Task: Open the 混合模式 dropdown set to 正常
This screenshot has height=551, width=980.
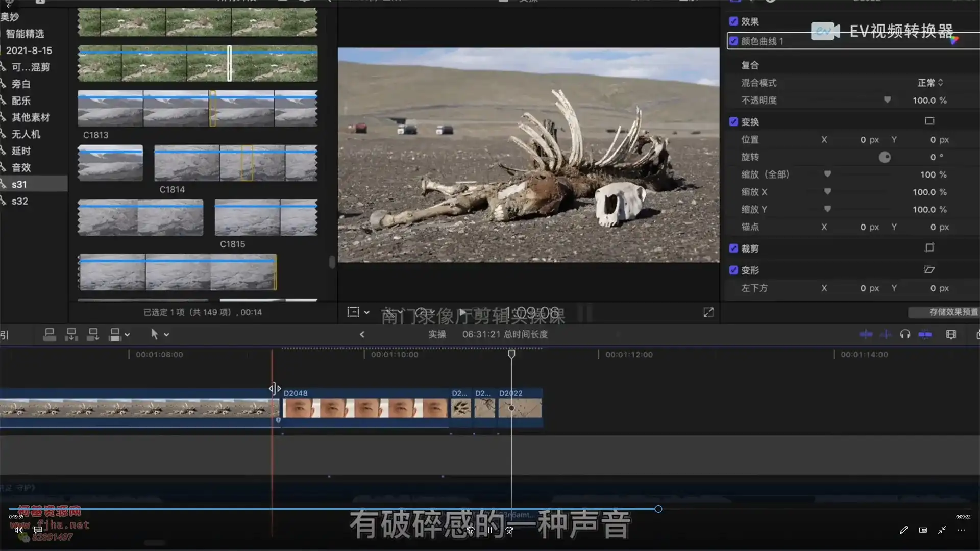Action: coord(929,83)
